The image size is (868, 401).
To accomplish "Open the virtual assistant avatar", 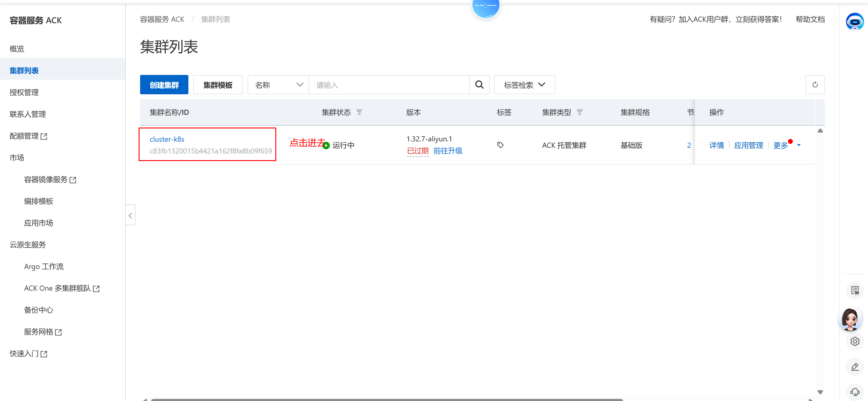I will [850, 319].
